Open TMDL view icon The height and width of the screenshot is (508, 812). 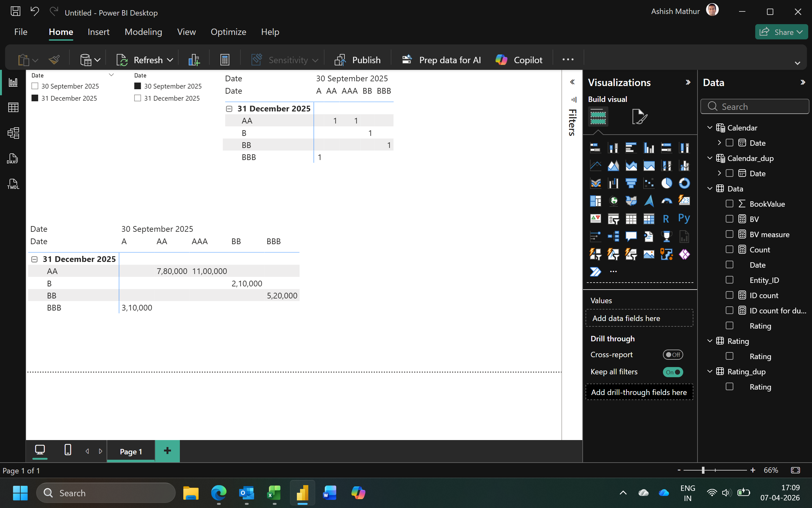coord(13,184)
